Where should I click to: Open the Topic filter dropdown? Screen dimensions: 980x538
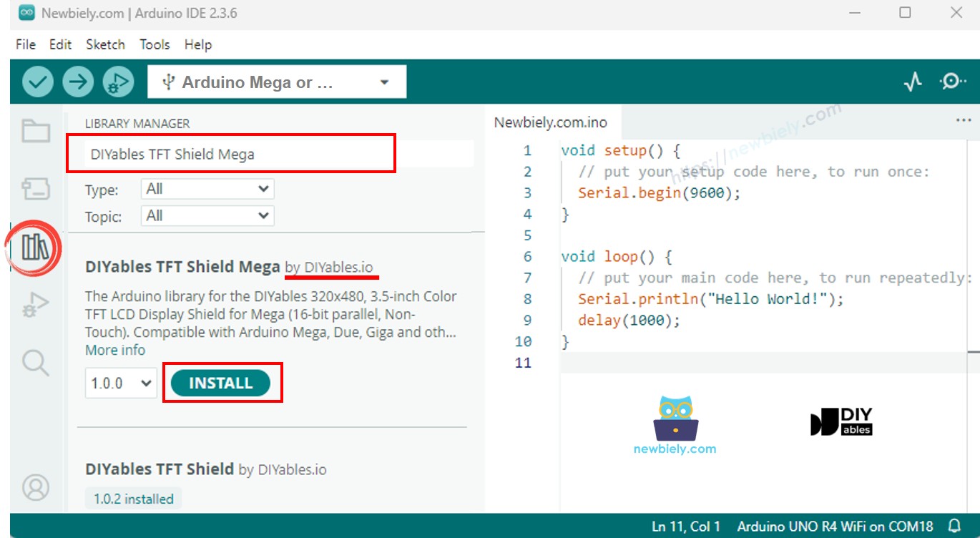[x=207, y=215]
